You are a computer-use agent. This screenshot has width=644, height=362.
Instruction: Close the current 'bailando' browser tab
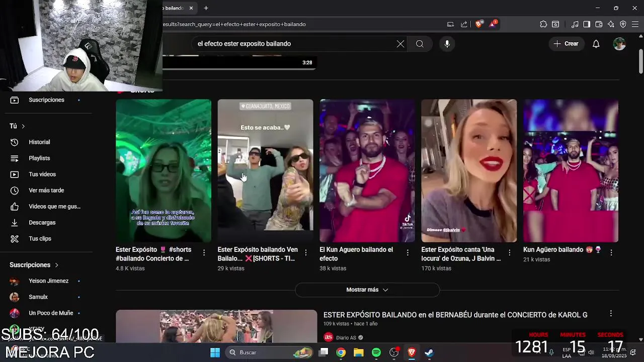[x=191, y=8]
